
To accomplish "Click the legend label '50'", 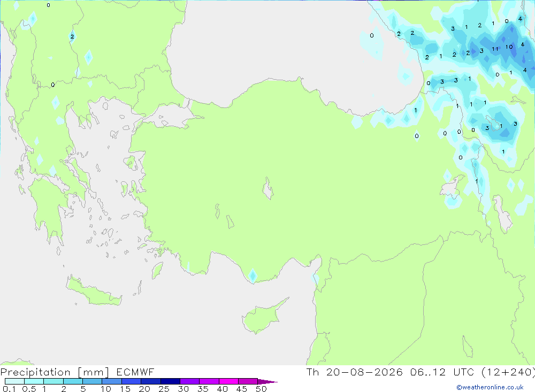I will point(261,389).
